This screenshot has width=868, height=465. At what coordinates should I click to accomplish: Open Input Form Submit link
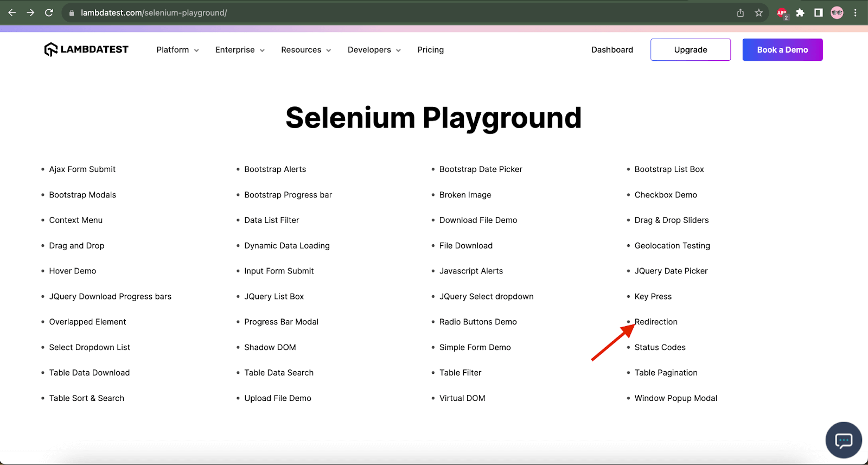(279, 271)
